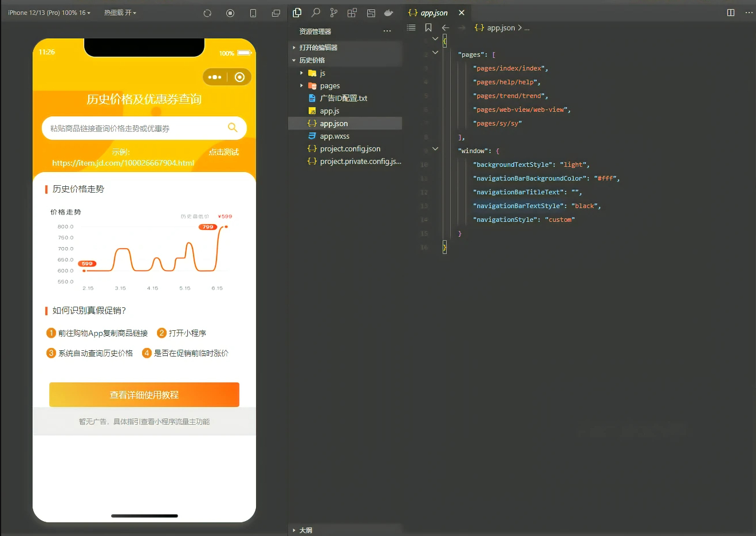Click the refresh compile icon above simulator
756x536 pixels.
[207, 13]
